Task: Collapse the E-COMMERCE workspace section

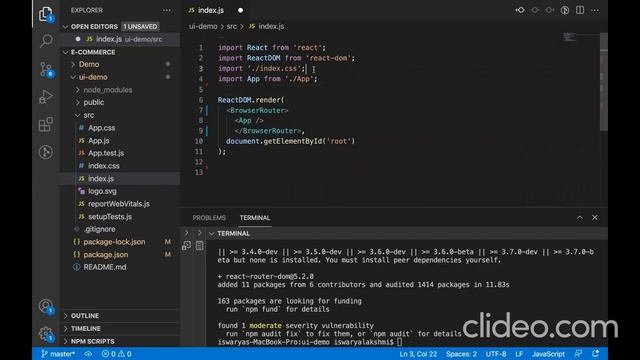Action: coord(66,52)
